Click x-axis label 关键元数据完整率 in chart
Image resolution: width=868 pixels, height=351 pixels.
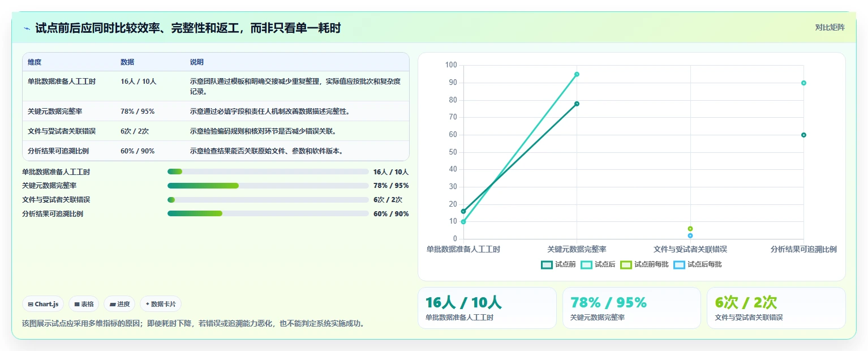pyautogui.click(x=577, y=249)
